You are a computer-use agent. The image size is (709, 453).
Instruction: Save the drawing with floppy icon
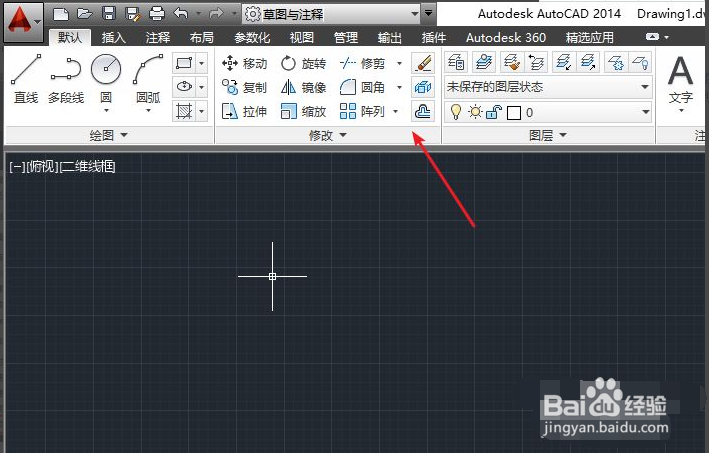click(x=109, y=14)
